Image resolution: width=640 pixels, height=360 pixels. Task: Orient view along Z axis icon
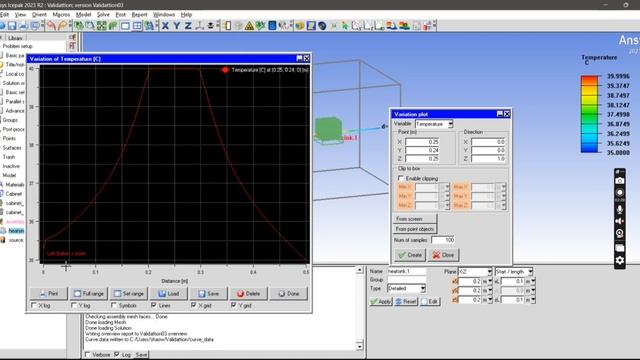(x=188, y=26)
